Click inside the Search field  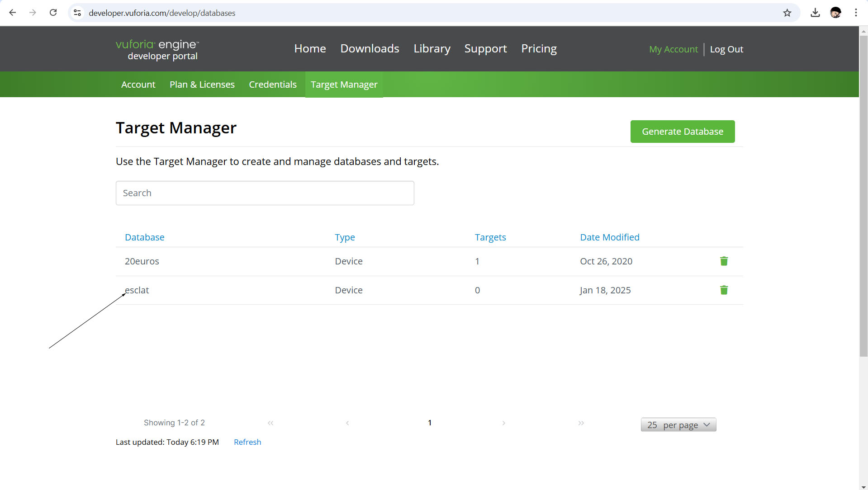[265, 193]
